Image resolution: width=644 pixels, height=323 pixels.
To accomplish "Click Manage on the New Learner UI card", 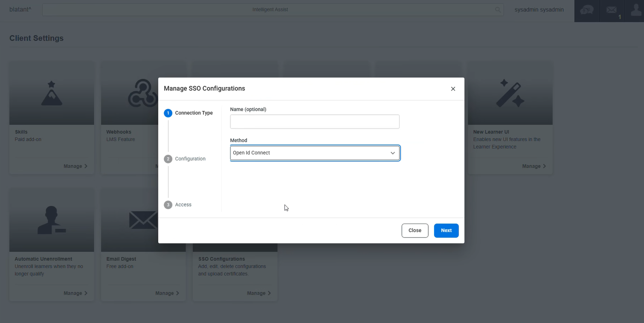I will [x=534, y=166].
